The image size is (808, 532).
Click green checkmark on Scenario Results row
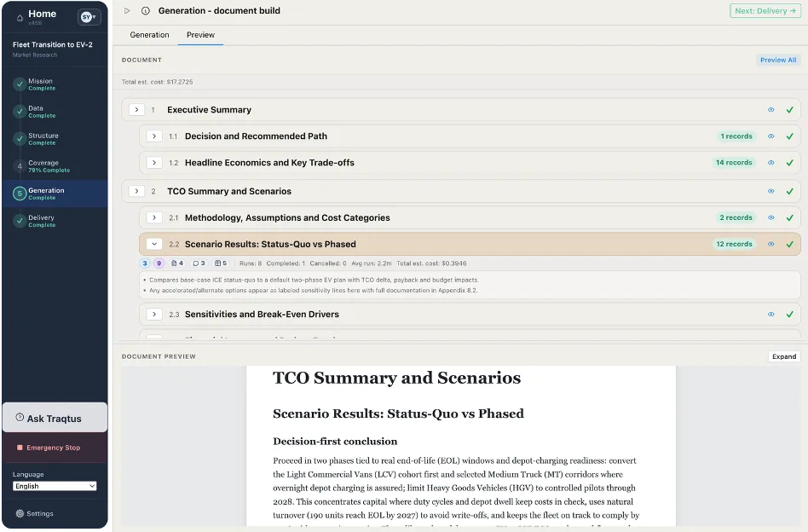pos(789,244)
